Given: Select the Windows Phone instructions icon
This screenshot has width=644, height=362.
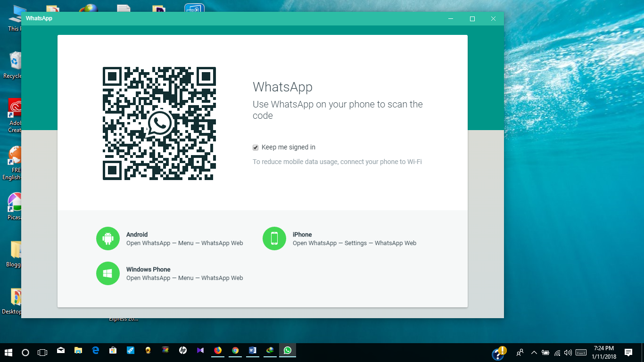Looking at the screenshot, I should point(108,273).
